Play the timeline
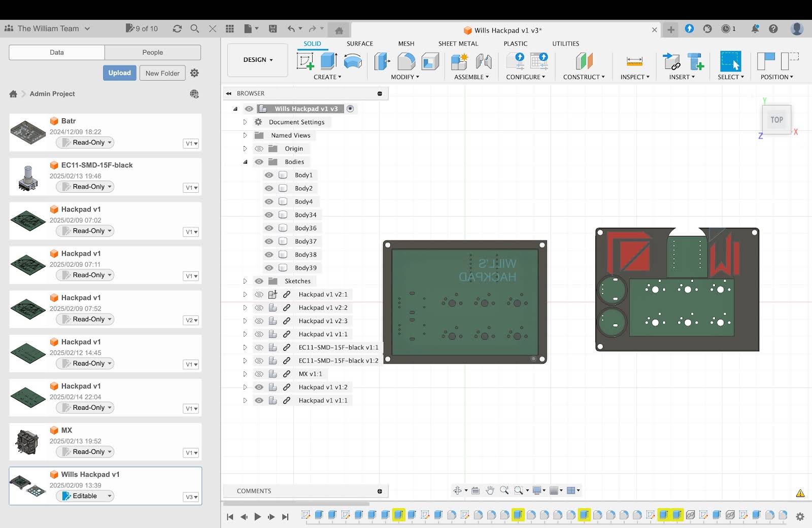 click(257, 517)
